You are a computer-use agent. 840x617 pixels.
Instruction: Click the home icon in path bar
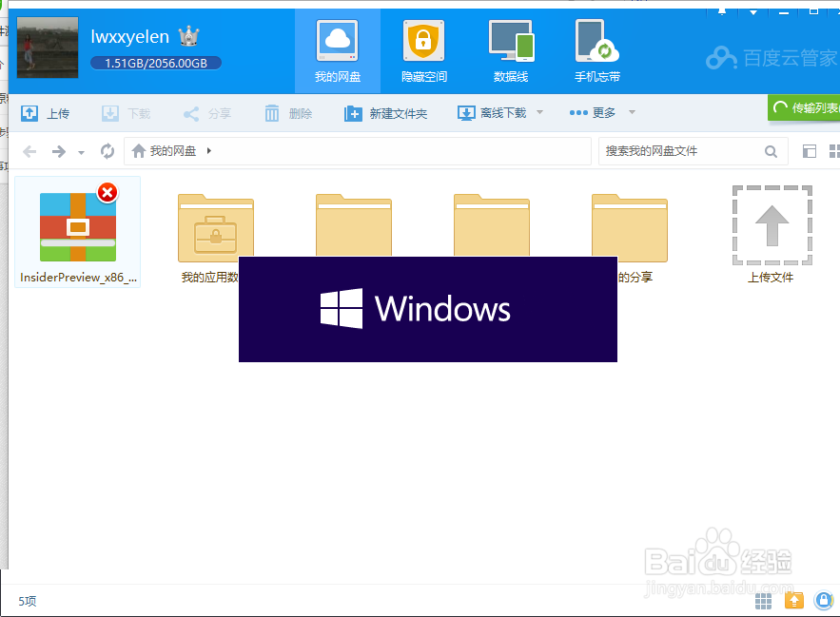139,151
